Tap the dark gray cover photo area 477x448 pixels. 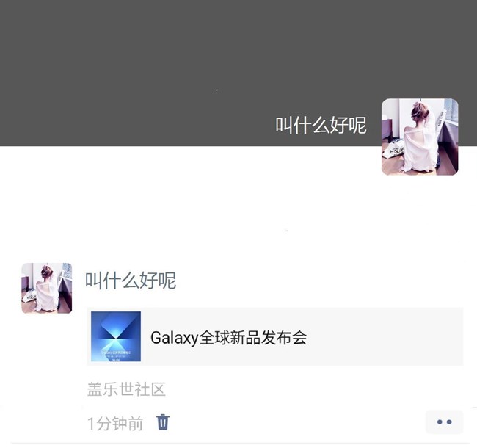click(x=189, y=61)
